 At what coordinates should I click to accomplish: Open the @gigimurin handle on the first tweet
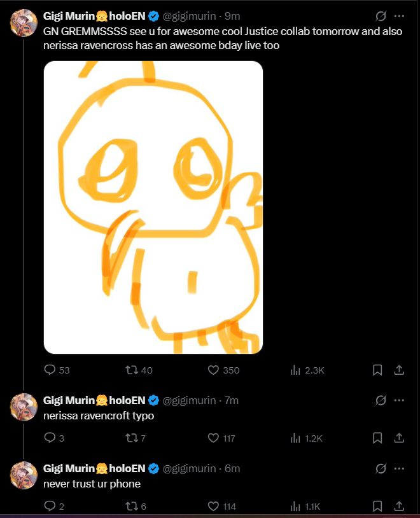click(x=189, y=16)
